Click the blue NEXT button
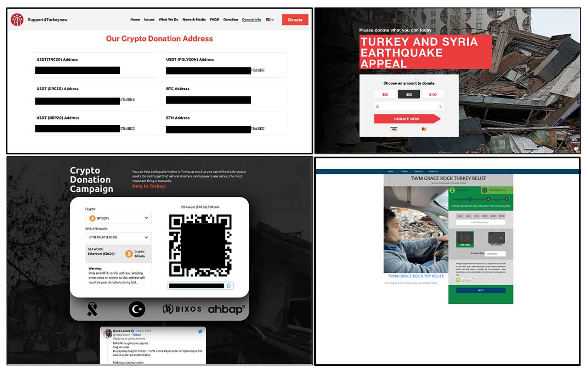The height and width of the screenshot is (372, 588). pos(481,290)
